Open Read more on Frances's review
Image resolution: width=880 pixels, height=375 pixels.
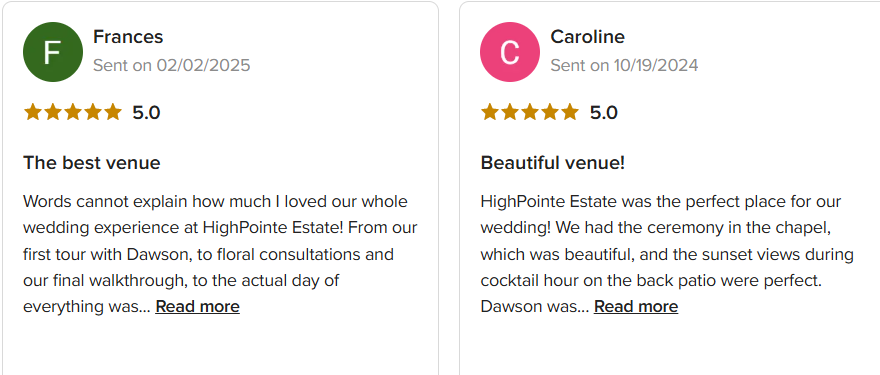point(198,307)
